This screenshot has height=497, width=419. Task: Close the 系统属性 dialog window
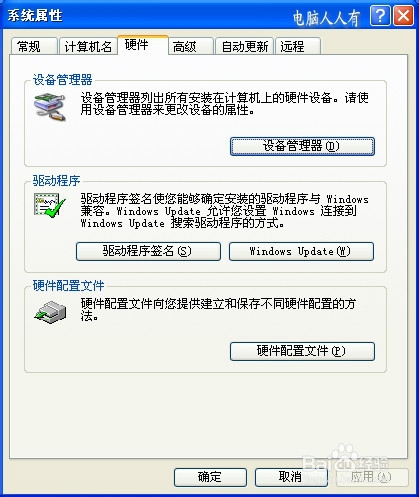point(403,16)
